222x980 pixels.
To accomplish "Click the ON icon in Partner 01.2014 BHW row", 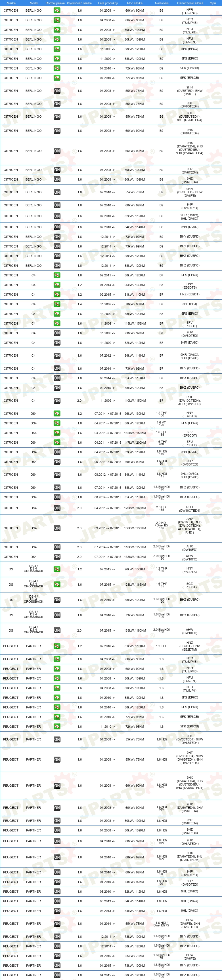I will 57,924.
